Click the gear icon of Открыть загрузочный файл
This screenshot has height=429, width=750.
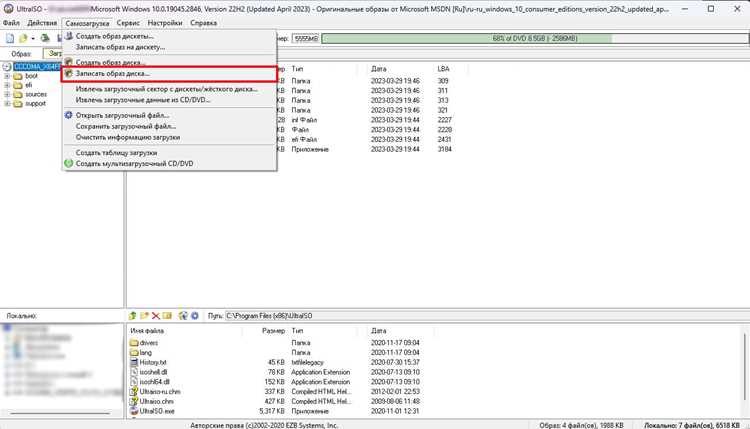[68, 115]
